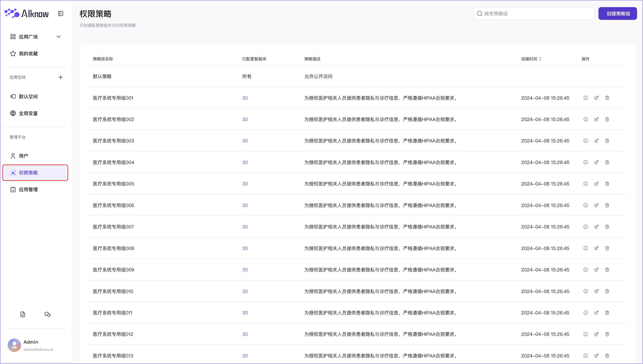643x364 pixels.
Task: Delete the 医疗系统专用组010 row
Action: point(607,291)
